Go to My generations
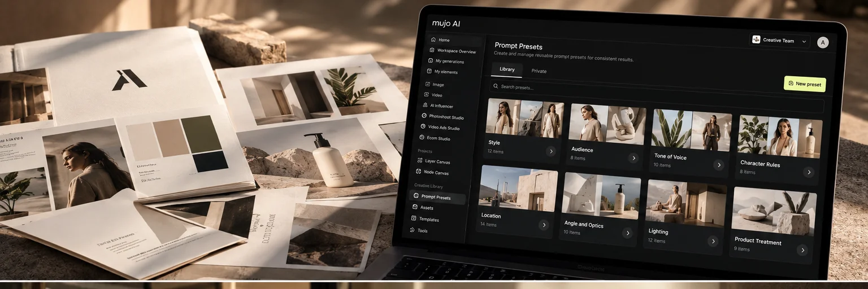The image size is (868, 289). pyautogui.click(x=446, y=62)
